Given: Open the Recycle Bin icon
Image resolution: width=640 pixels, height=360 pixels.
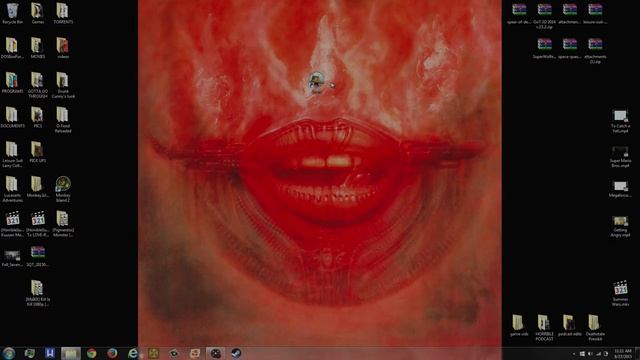Looking at the screenshot, I should click(x=12, y=13).
